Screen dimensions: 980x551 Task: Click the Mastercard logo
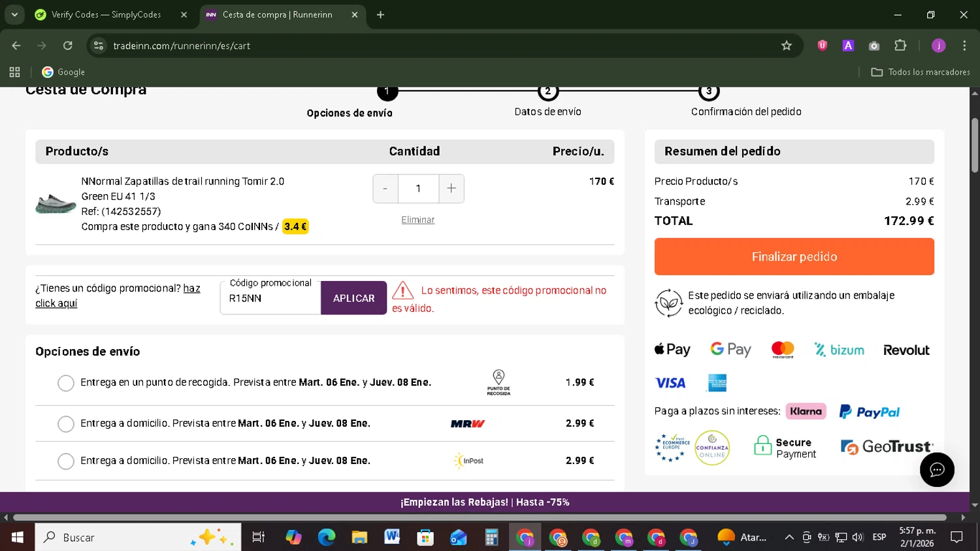point(783,350)
